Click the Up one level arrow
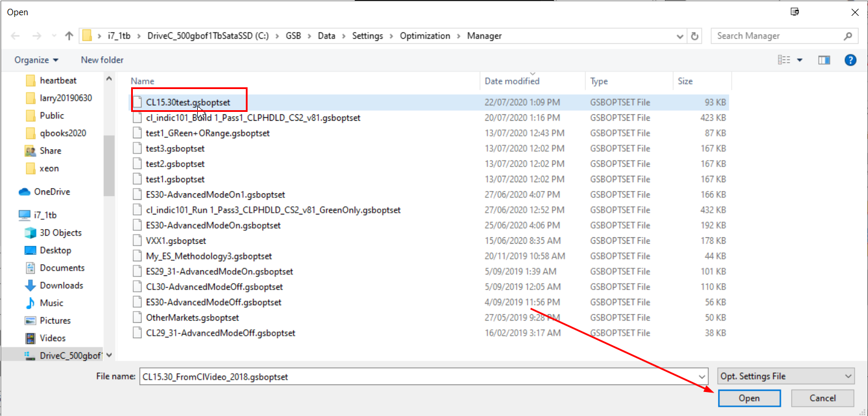This screenshot has height=416, width=868. (x=69, y=36)
